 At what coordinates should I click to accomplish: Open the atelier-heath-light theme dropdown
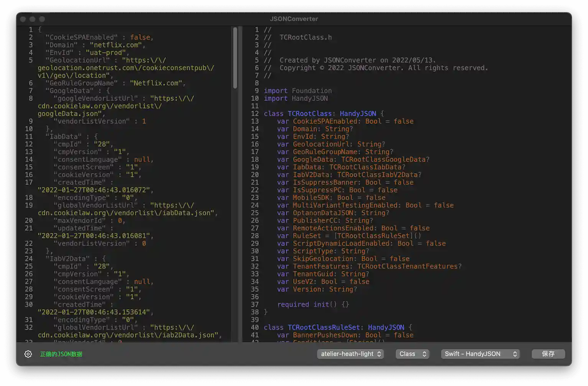[351, 354]
